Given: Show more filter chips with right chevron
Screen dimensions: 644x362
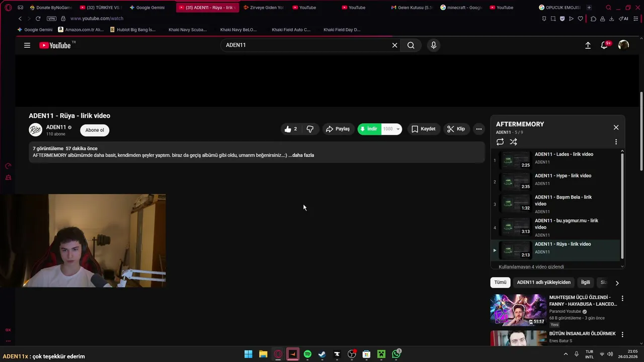Looking at the screenshot, I should [x=617, y=283].
